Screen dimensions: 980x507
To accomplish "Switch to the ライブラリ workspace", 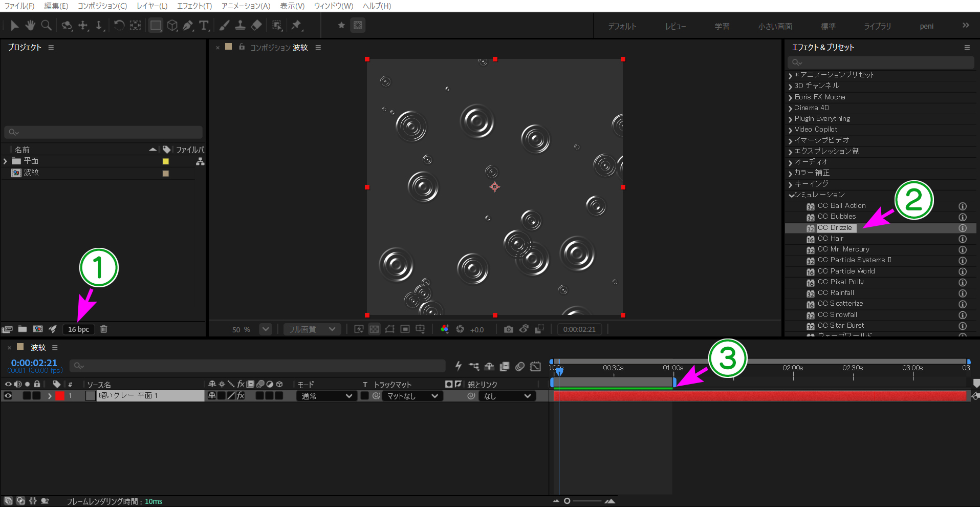I will point(878,26).
